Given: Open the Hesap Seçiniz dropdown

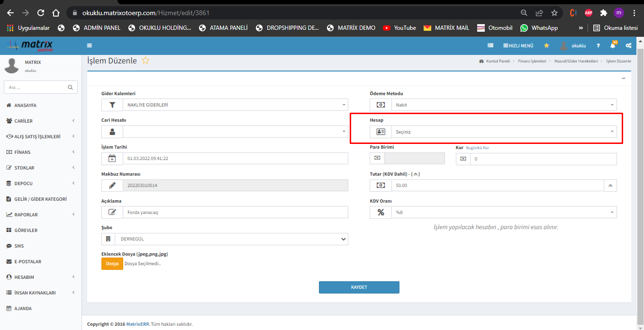Looking at the screenshot, I should (x=503, y=132).
